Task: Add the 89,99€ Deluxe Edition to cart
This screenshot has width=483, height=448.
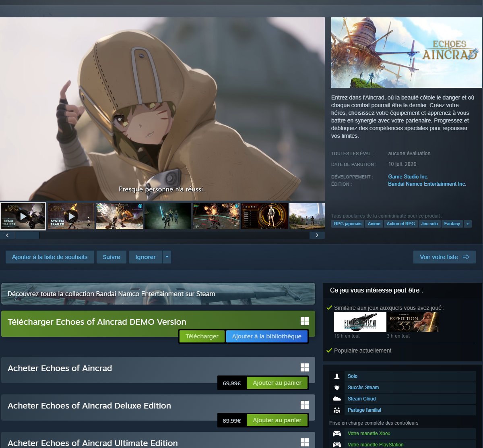Action: click(x=277, y=420)
